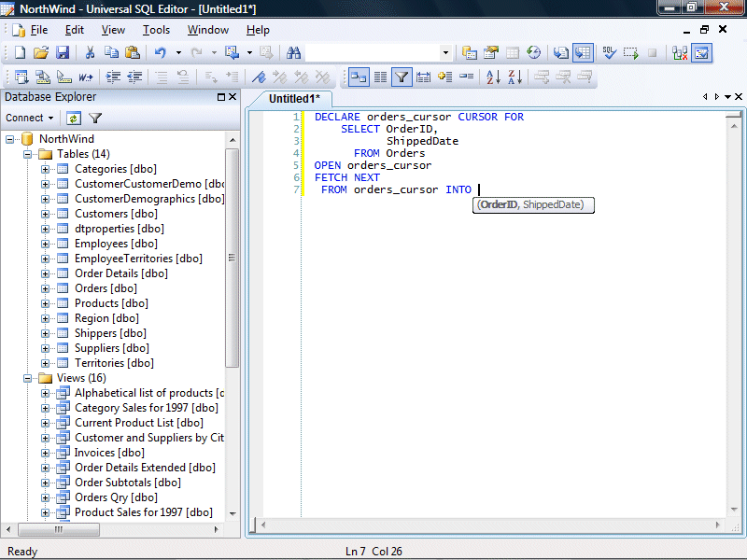Open the Help menu
747x560 pixels.
258,30
